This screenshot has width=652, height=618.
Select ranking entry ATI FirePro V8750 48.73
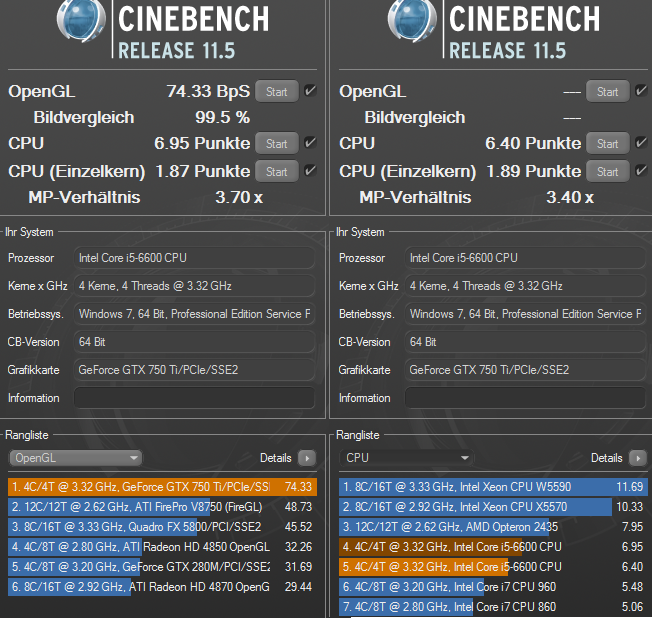pyautogui.click(x=162, y=507)
